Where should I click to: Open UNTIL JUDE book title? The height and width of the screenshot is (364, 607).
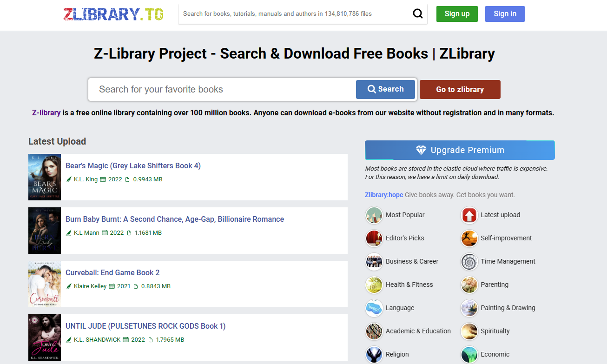tap(145, 326)
